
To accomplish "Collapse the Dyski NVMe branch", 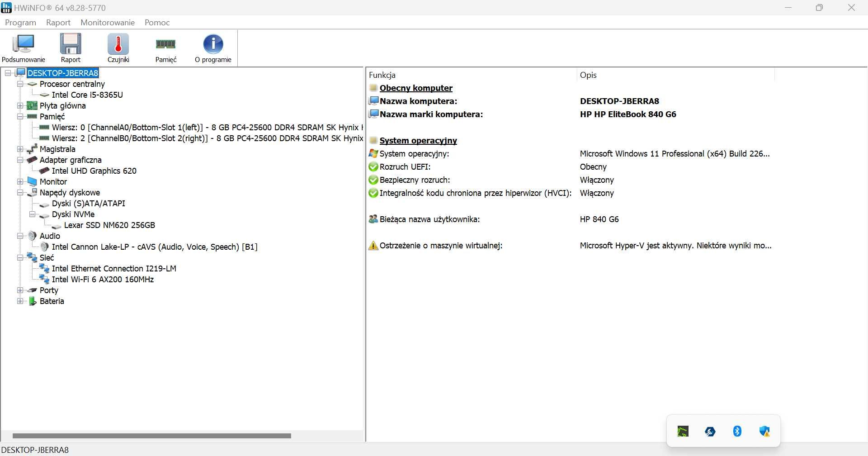I will tap(32, 214).
